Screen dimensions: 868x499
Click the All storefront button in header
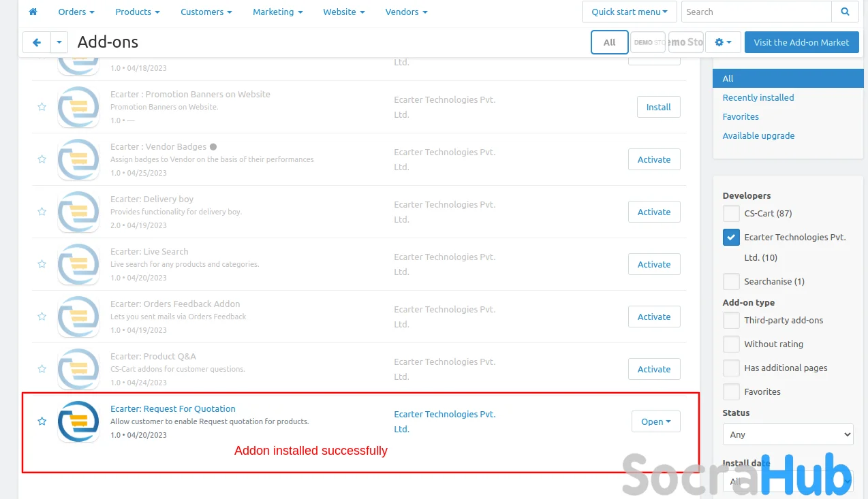click(x=609, y=42)
